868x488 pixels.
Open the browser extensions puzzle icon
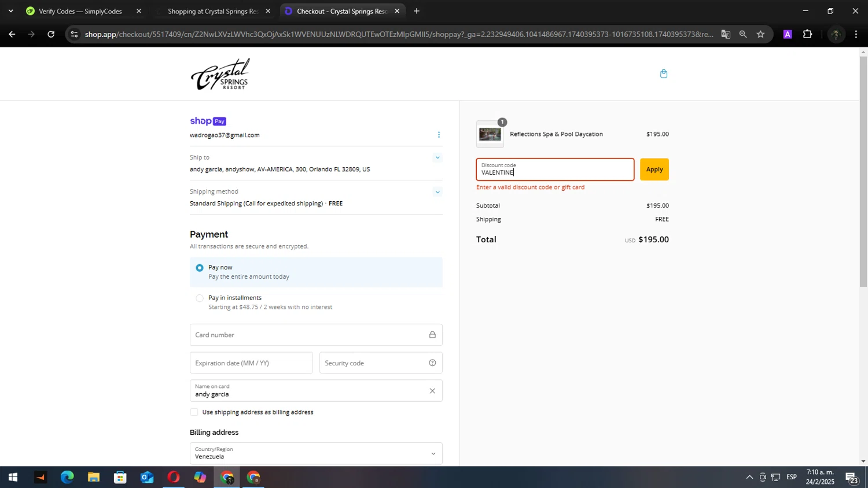click(808, 34)
